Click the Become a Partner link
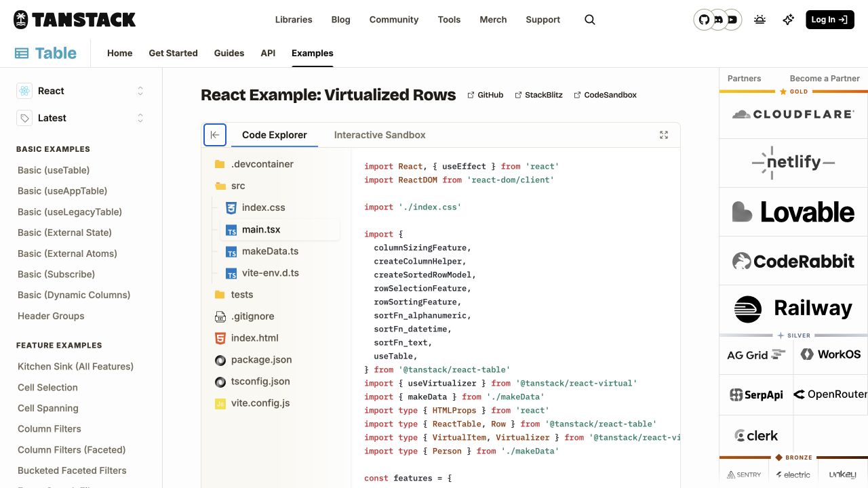868x488 pixels. pos(825,79)
